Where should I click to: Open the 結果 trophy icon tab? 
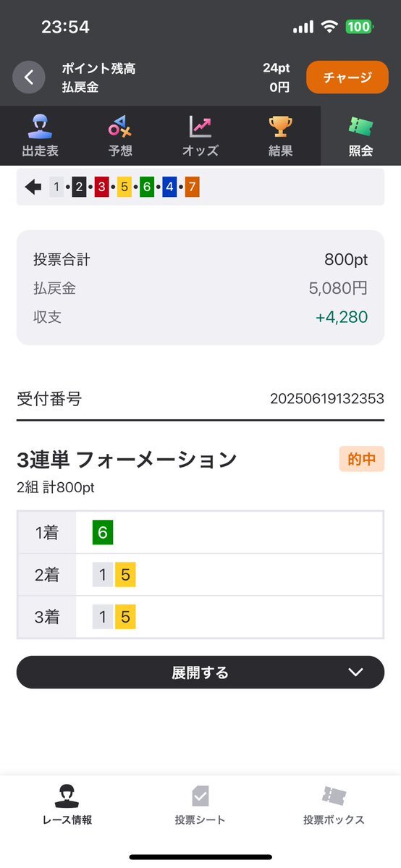click(x=281, y=135)
